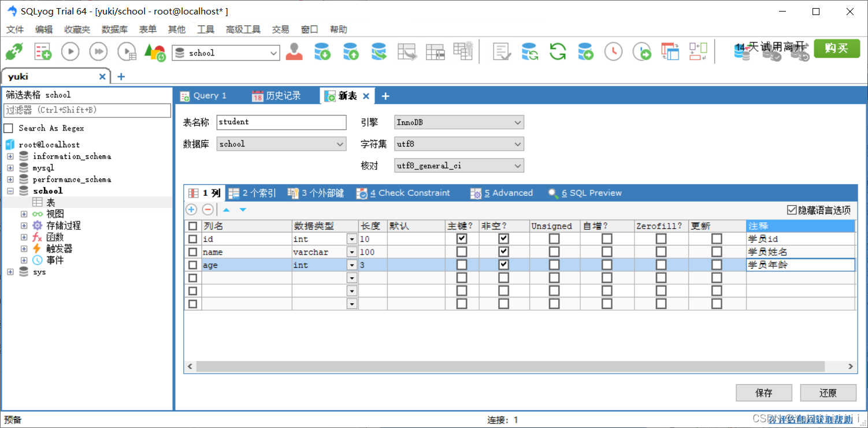Toggle not-null checkbox for age row
Viewport: 868px width, 428px height.
pos(504,265)
